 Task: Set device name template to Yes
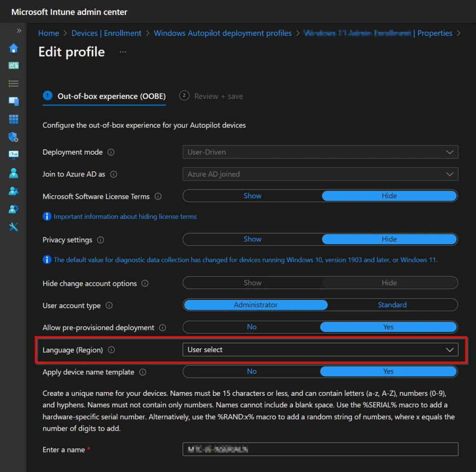[388, 372]
